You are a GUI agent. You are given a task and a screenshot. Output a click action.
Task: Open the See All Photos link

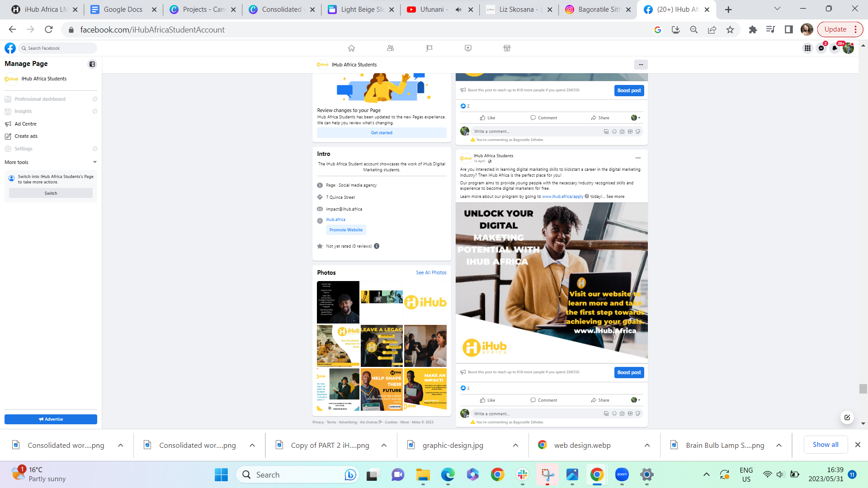pos(431,273)
